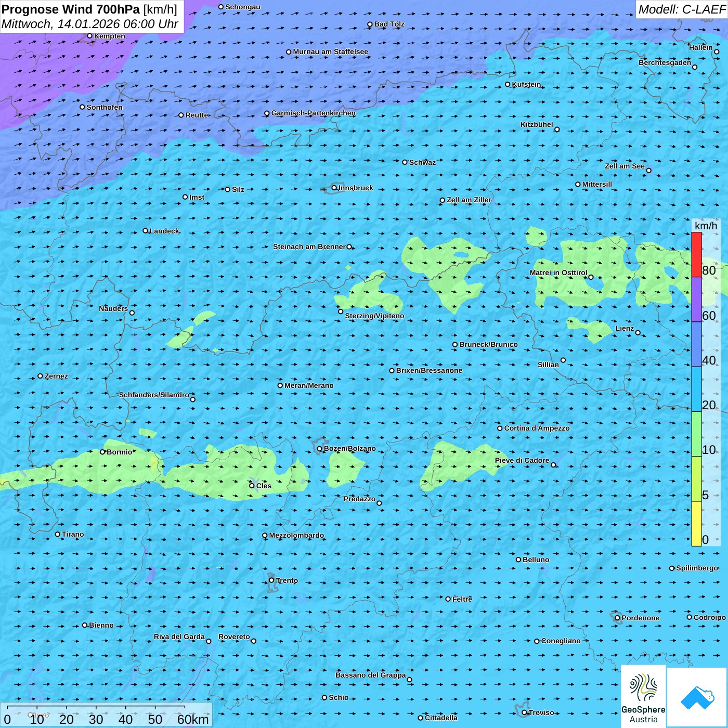Viewport: 728px width, 728px height.
Task: Select the Belluno city label
Action: [536, 560]
